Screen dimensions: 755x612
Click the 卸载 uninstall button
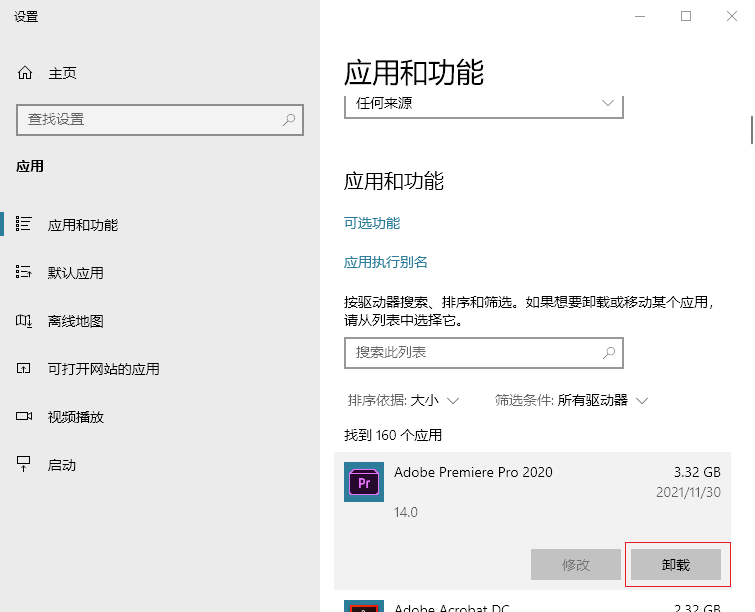coord(676,564)
